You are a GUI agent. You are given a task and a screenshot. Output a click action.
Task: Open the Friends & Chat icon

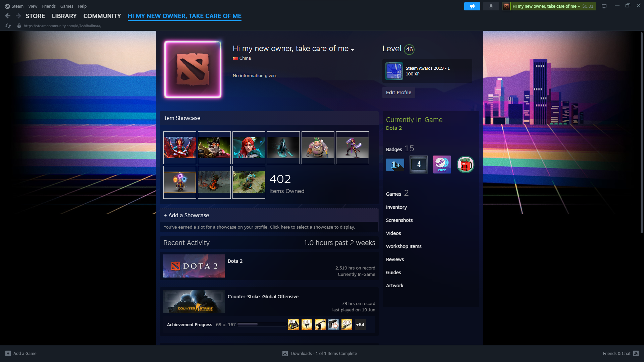(636, 353)
